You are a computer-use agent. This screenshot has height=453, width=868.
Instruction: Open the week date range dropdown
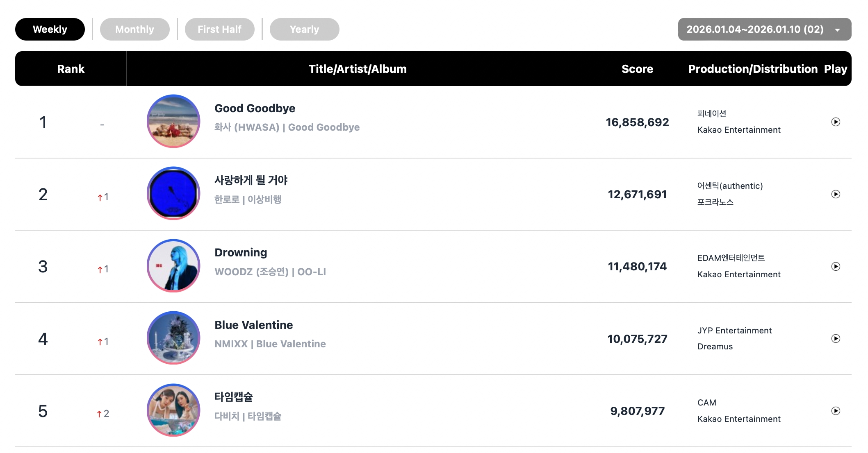(x=764, y=29)
